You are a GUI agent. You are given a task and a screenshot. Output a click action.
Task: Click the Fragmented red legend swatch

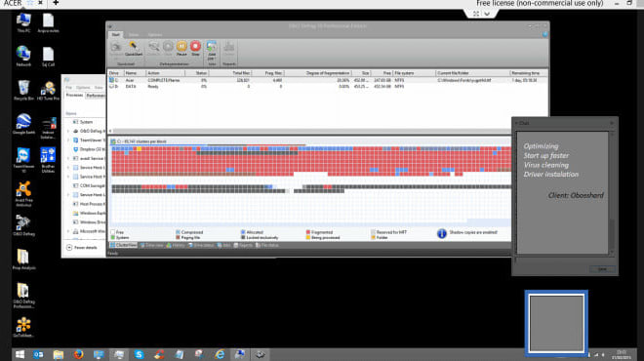click(x=308, y=232)
